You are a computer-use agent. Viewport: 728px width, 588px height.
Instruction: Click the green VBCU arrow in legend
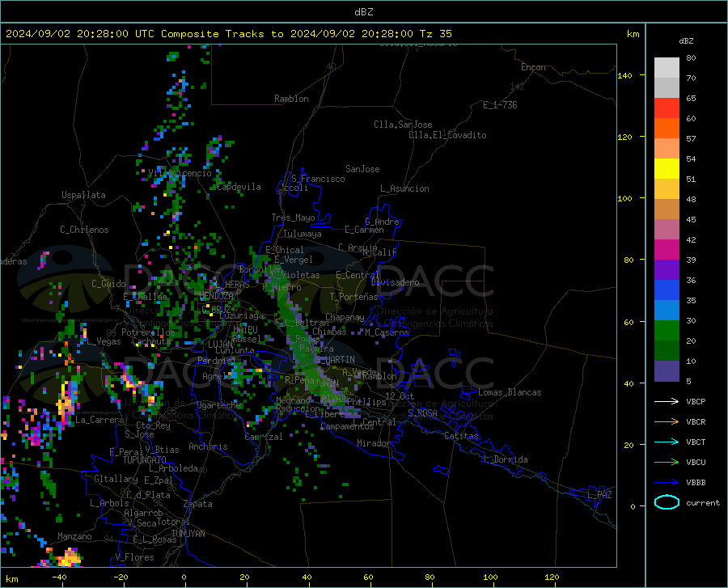[667, 463]
